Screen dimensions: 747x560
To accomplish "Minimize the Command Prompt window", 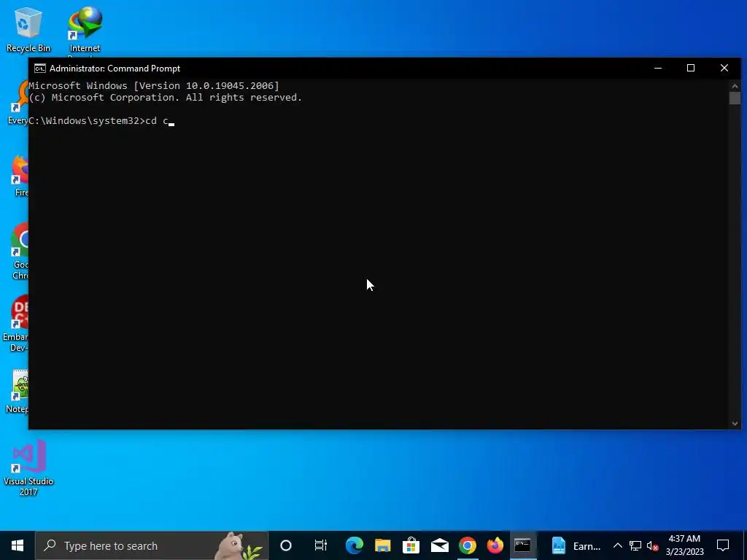I will pos(658,68).
